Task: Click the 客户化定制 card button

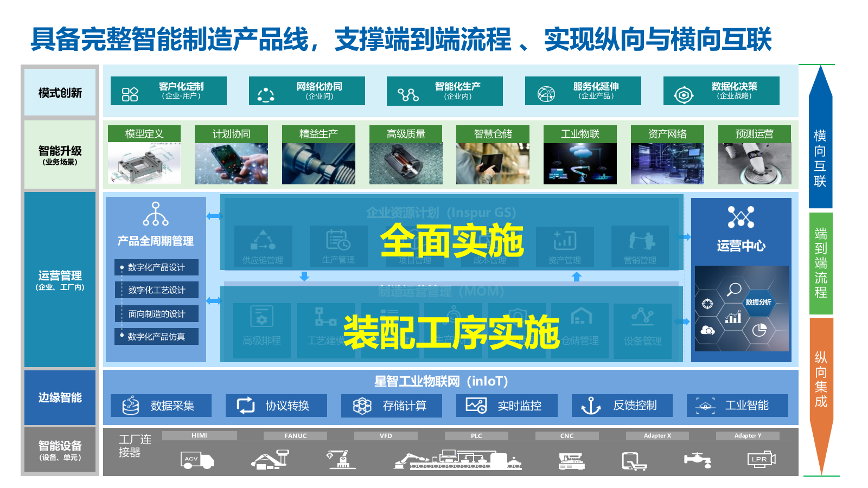Action: click(168, 91)
